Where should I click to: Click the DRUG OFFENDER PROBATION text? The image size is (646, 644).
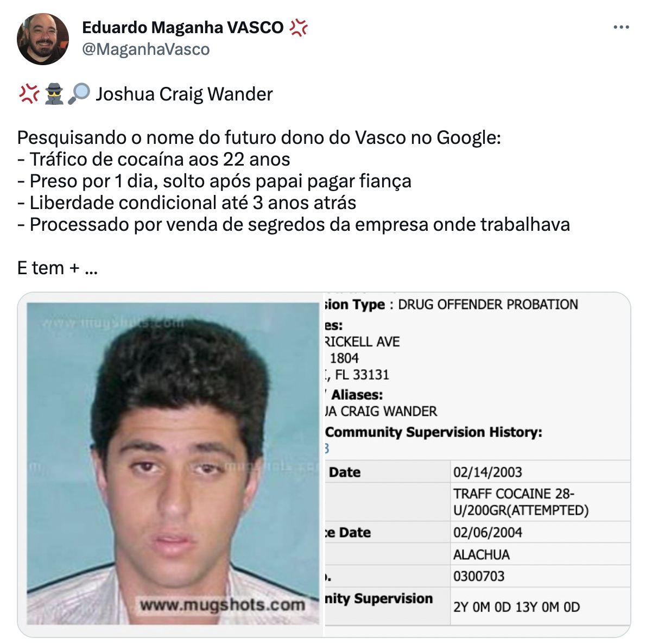pos(488,304)
